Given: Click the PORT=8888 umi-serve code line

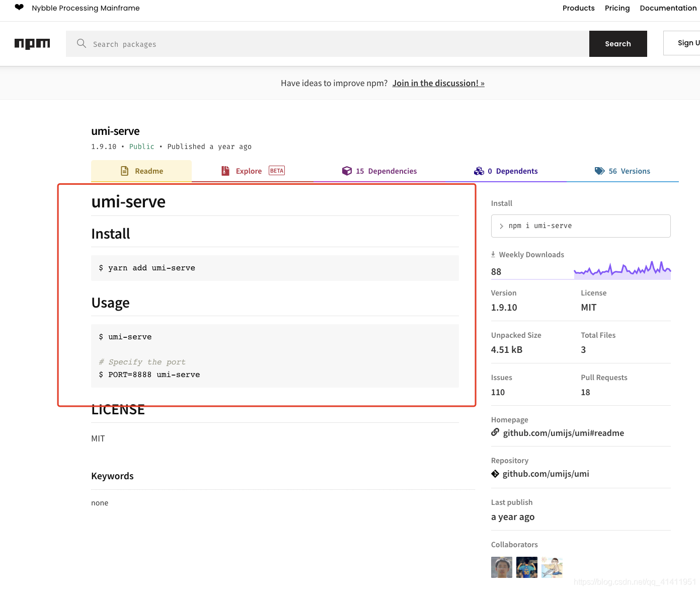Looking at the screenshot, I should tap(149, 375).
